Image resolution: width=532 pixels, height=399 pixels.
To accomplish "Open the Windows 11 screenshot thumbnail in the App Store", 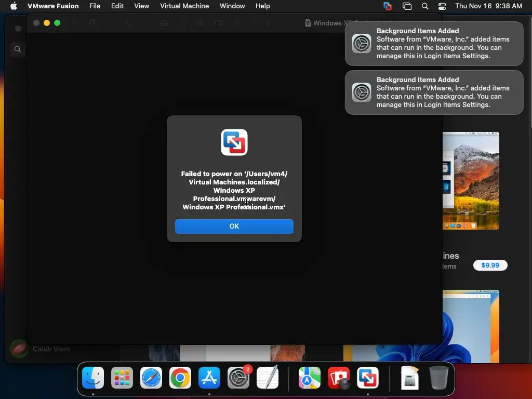I will (x=471, y=326).
